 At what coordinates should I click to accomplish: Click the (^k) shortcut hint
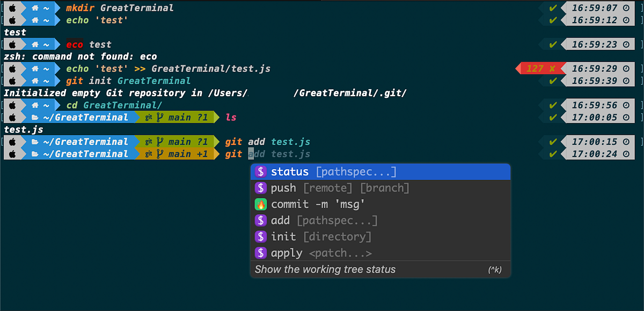pyautogui.click(x=495, y=270)
